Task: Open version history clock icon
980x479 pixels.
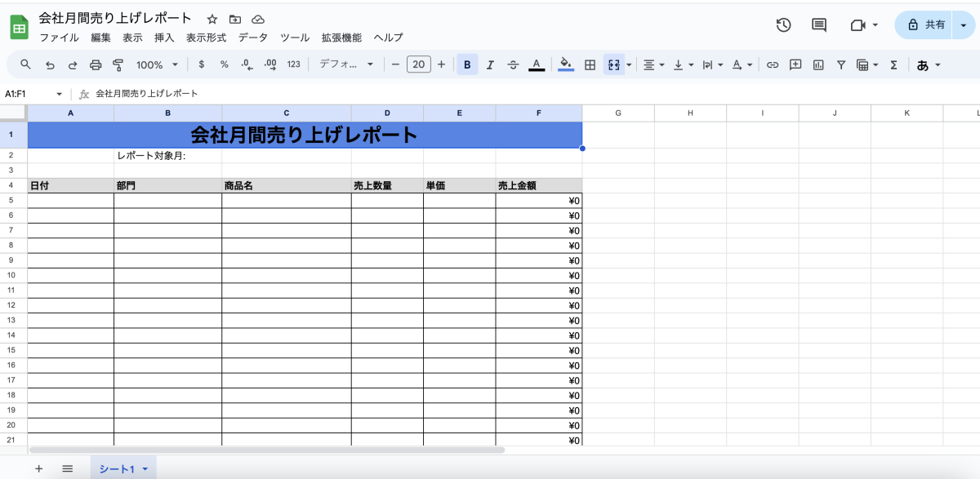Action: pos(783,25)
